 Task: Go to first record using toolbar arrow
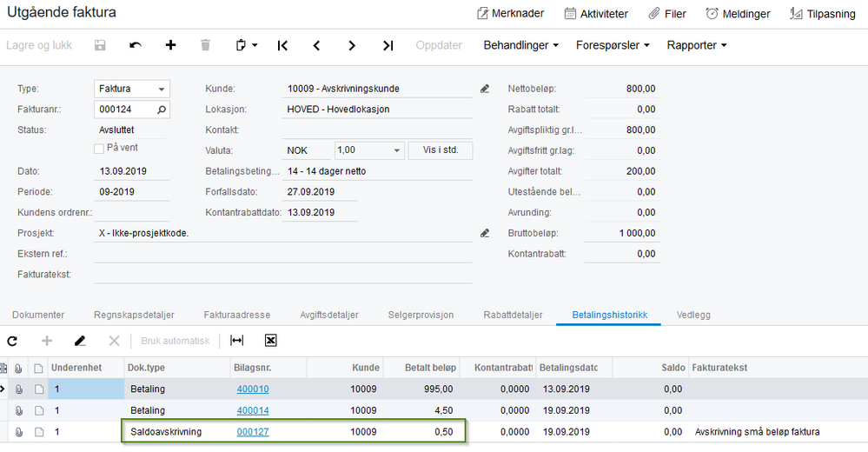[x=282, y=45]
